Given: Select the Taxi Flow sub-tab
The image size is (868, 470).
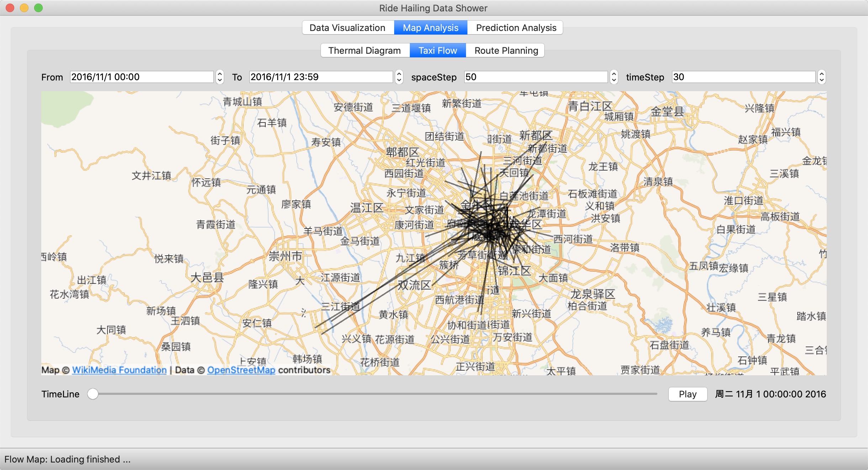Looking at the screenshot, I should pyautogui.click(x=438, y=51).
